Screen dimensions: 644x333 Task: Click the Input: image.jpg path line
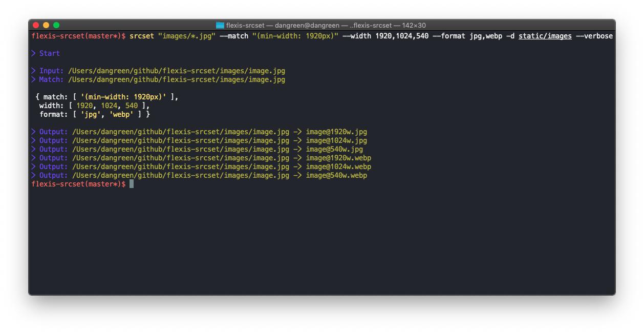[x=158, y=71]
